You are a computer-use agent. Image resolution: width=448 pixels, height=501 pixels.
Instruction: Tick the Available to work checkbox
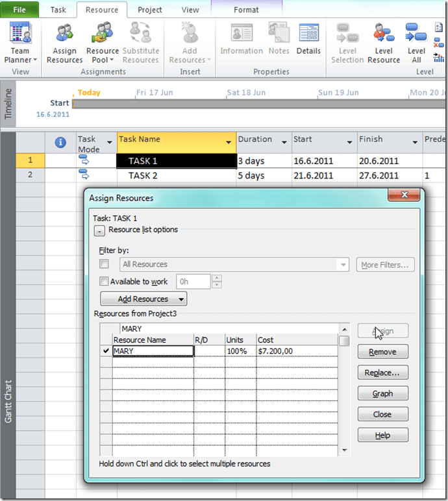click(104, 282)
